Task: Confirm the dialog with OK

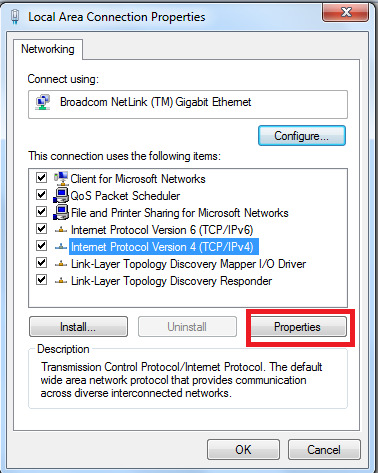Action: 243,450
